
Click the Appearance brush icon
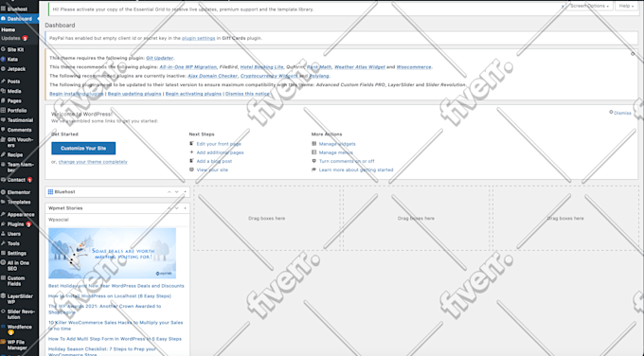(3, 214)
